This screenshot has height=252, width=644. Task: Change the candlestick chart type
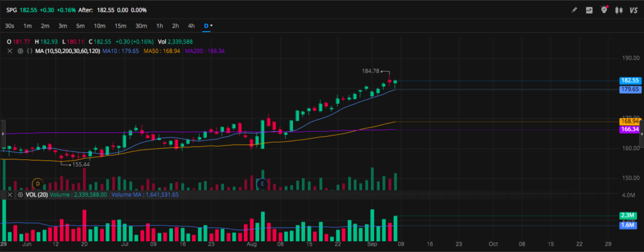(620, 10)
